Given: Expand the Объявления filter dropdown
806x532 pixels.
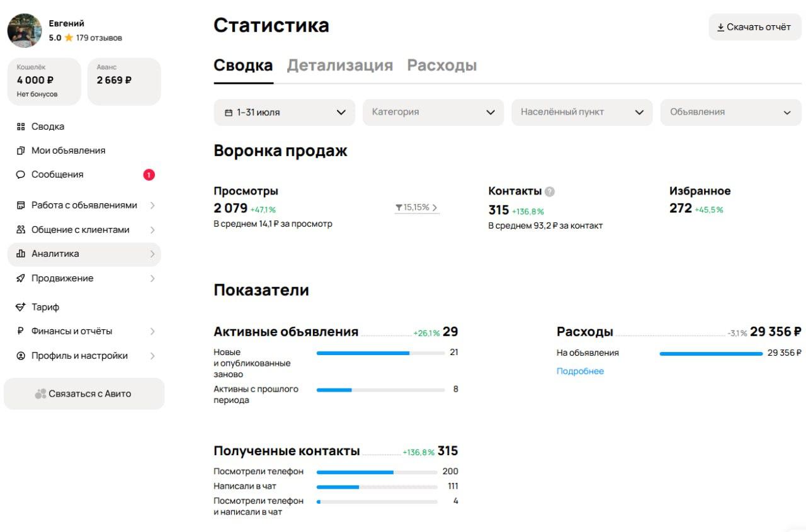Looking at the screenshot, I should pyautogui.click(x=730, y=112).
